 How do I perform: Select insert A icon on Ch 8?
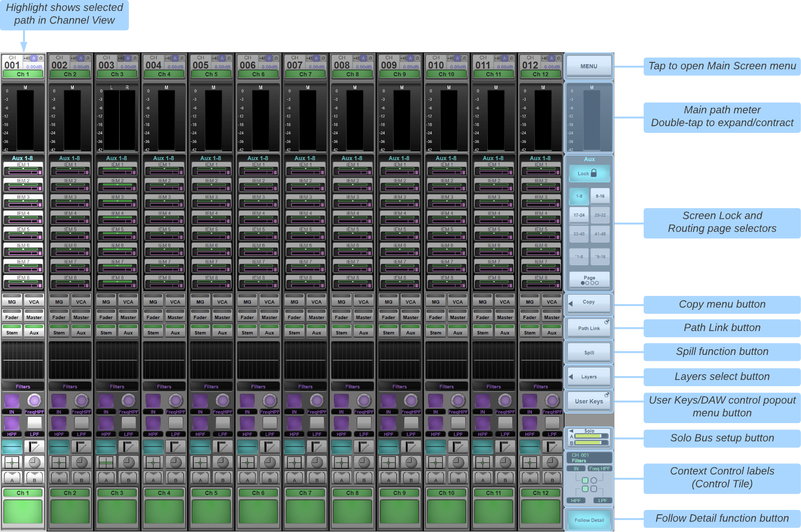click(x=342, y=478)
